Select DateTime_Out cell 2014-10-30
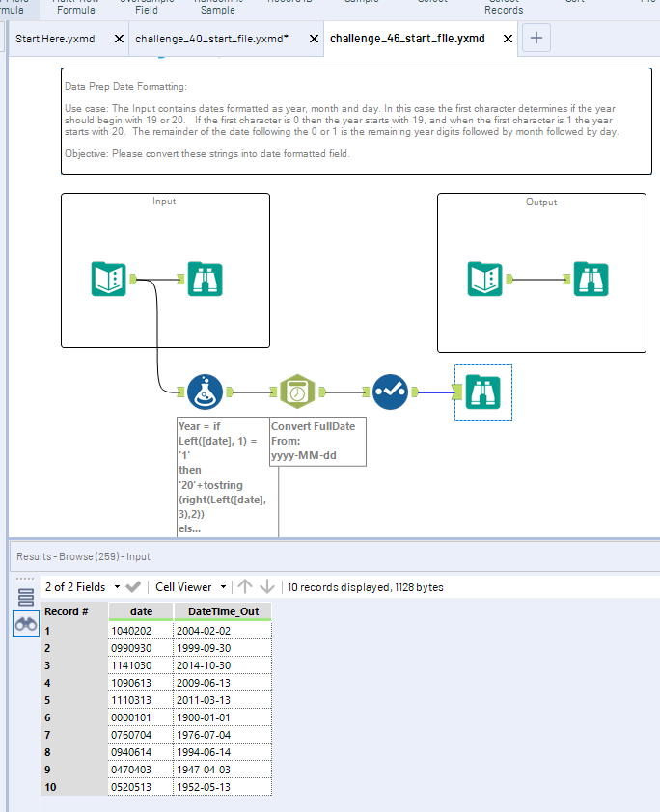The image size is (660, 812). click(223, 665)
